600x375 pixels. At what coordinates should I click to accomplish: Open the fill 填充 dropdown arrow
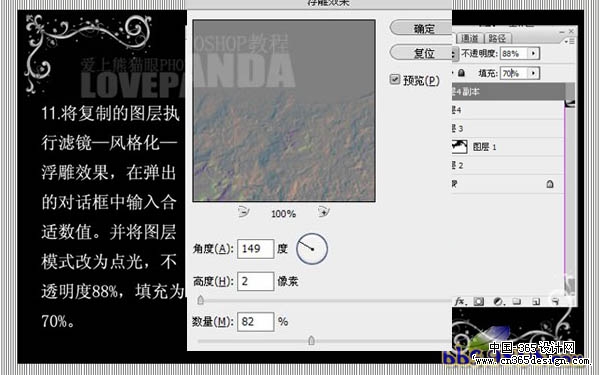(533, 73)
